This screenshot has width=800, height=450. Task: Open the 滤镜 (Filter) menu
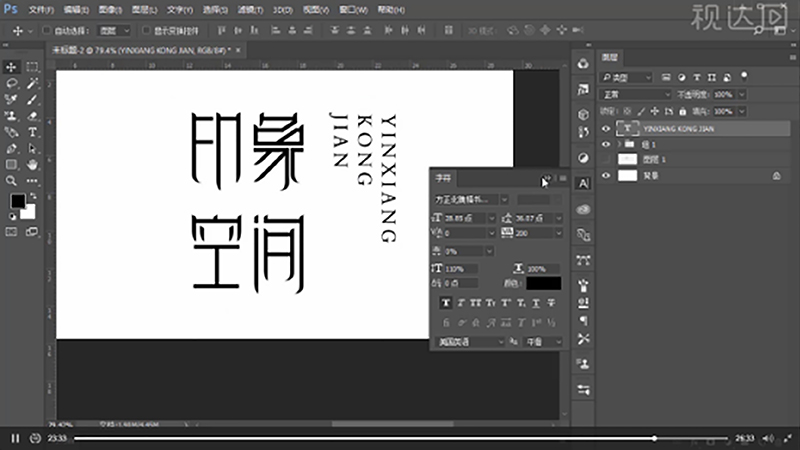250,10
